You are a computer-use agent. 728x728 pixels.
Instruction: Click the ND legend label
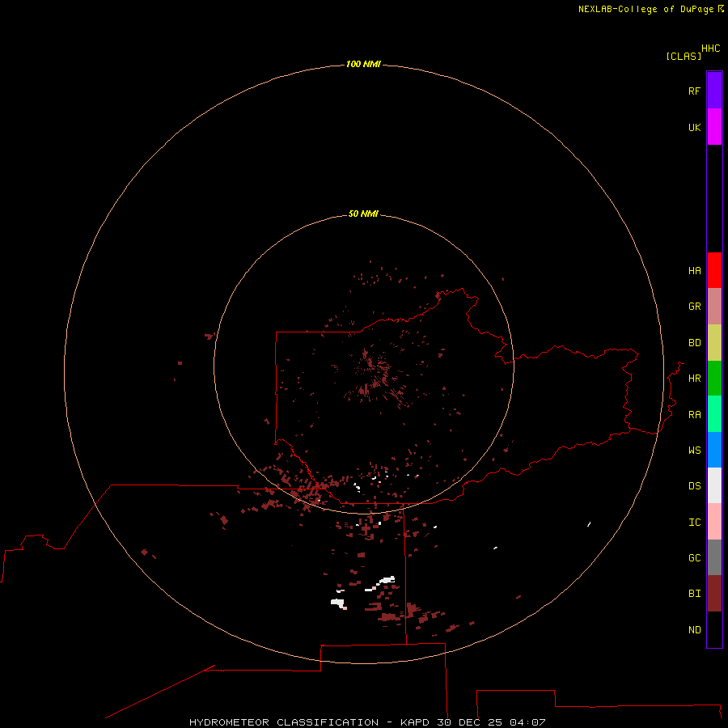tap(695, 630)
